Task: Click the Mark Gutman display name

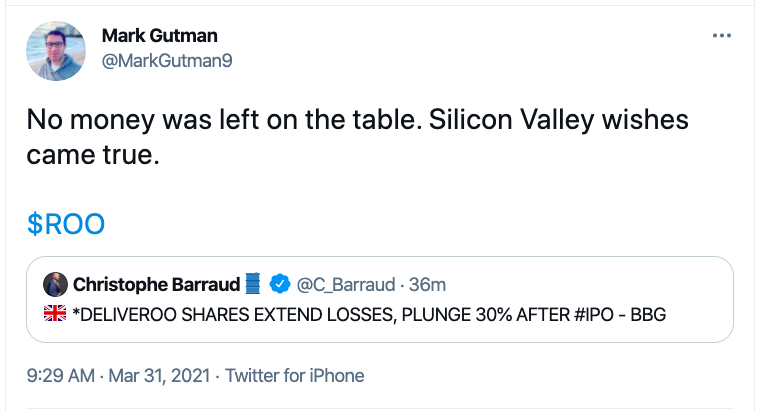Action: (x=157, y=37)
